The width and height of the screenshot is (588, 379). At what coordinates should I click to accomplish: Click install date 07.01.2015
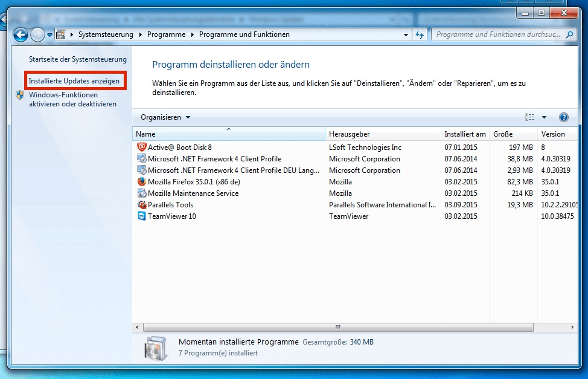[x=461, y=147]
